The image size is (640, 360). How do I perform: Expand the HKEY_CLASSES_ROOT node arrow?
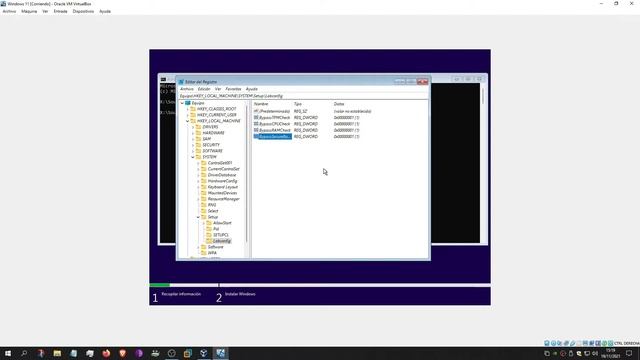tap(188, 109)
